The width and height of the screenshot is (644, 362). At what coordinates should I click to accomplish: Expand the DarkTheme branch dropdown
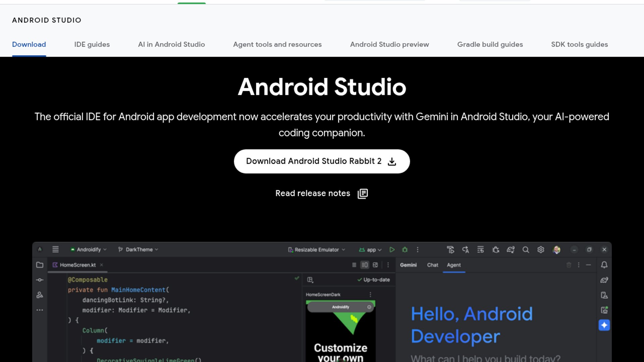[138, 249]
